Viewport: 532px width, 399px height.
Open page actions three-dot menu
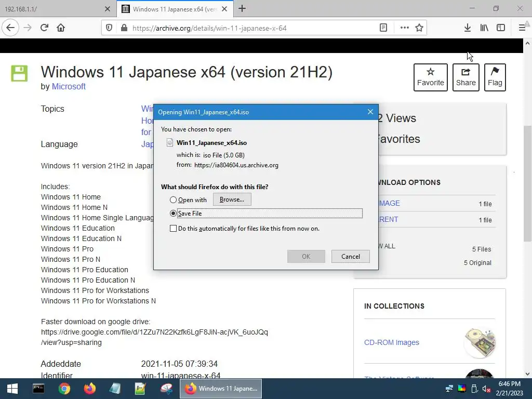point(404,28)
